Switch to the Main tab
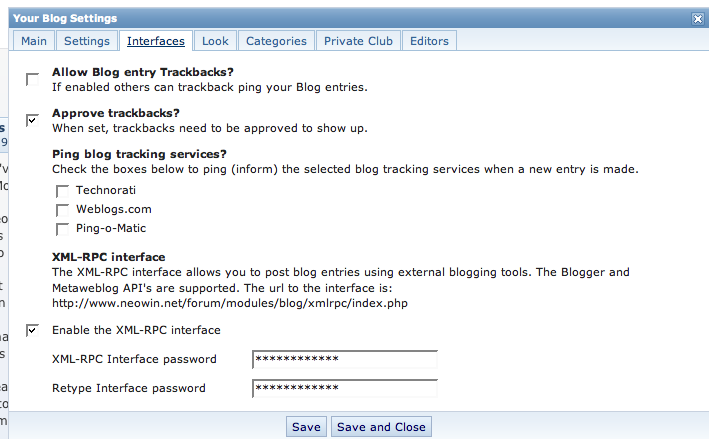Viewport: 709px width, 439px height. coord(34,41)
